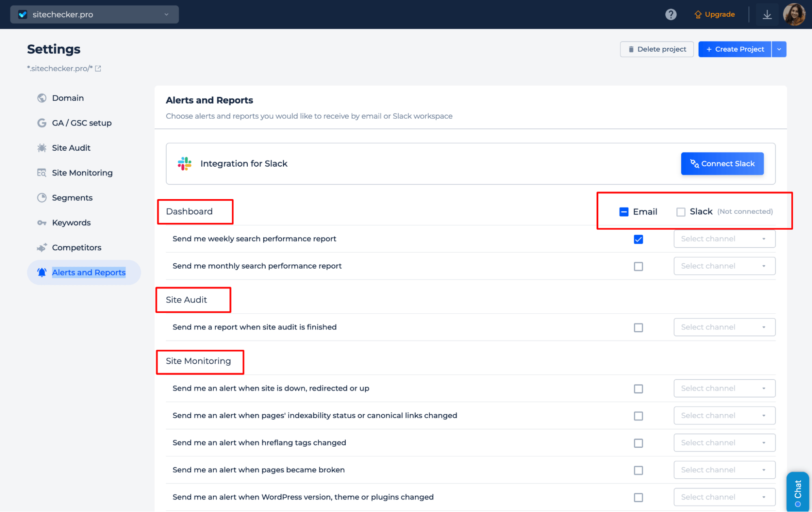This screenshot has width=812, height=512.
Task: Click the trash icon in Delete project
Action: tap(631, 49)
